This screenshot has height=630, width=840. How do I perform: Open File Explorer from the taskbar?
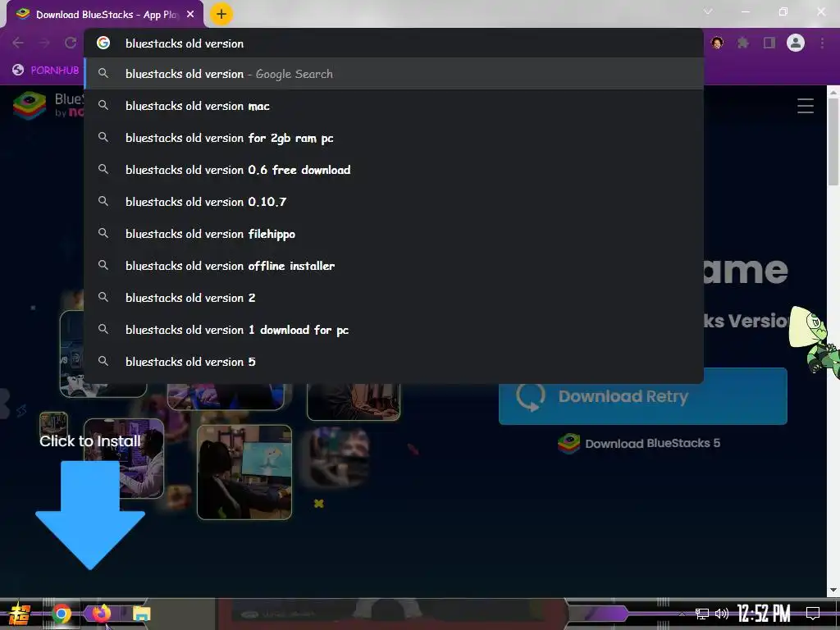coord(141,614)
